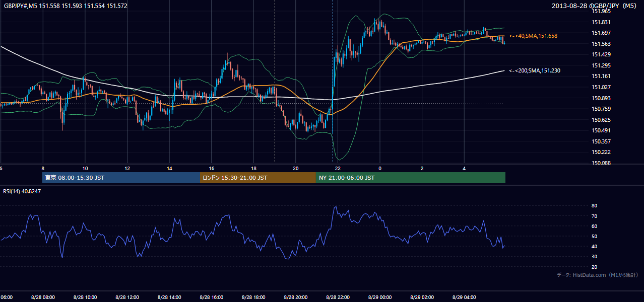Select the 8/29 00:00 date label
Viewport: 644px width, 302px height.
coord(380,297)
